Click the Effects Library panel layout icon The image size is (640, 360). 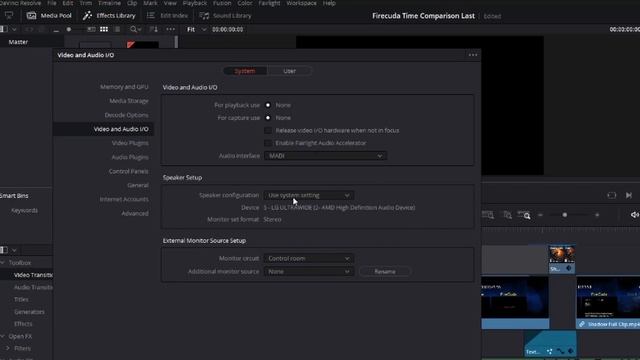[x=4, y=250]
